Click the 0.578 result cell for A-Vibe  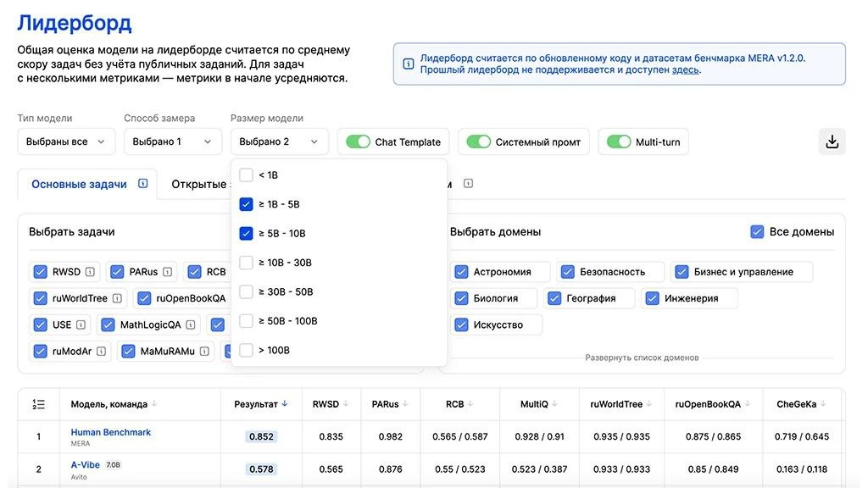[x=261, y=469]
